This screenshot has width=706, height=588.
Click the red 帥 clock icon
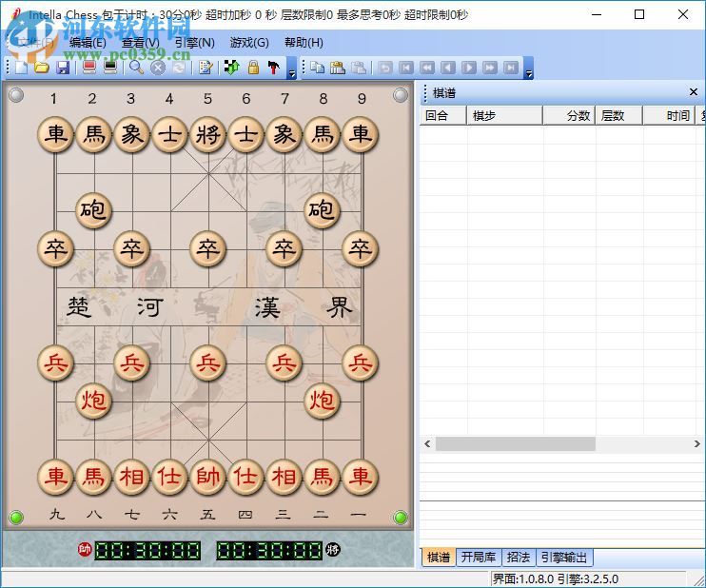(x=85, y=549)
